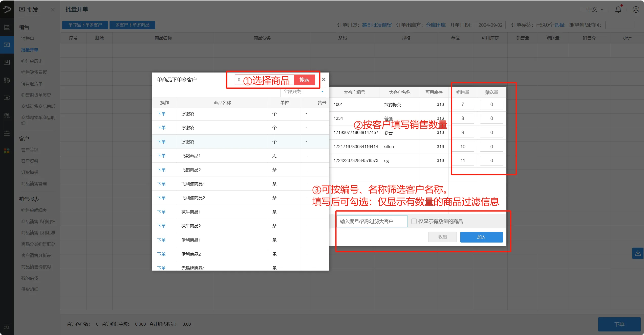Expand the 订单标签 选择 option
The image size is (644, 335).
(559, 25)
